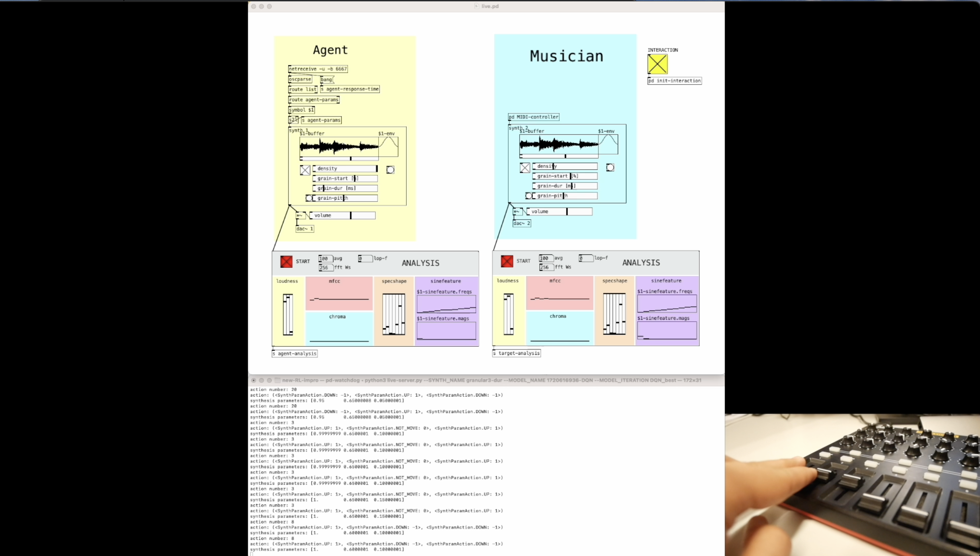Click avg number box in Musician analysis
The height and width of the screenshot is (556, 980).
(546, 258)
